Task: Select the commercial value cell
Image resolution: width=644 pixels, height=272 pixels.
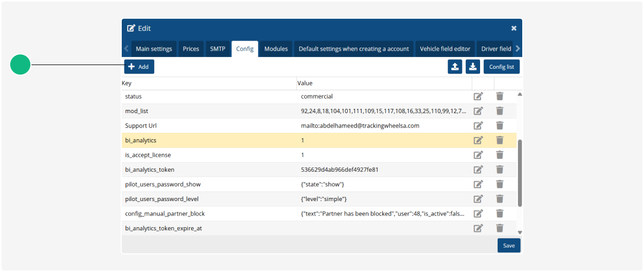Action: click(x=384, y=97)
